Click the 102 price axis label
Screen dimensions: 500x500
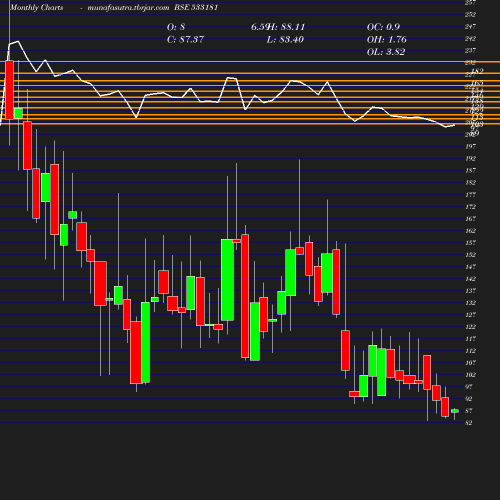(470, 375)
